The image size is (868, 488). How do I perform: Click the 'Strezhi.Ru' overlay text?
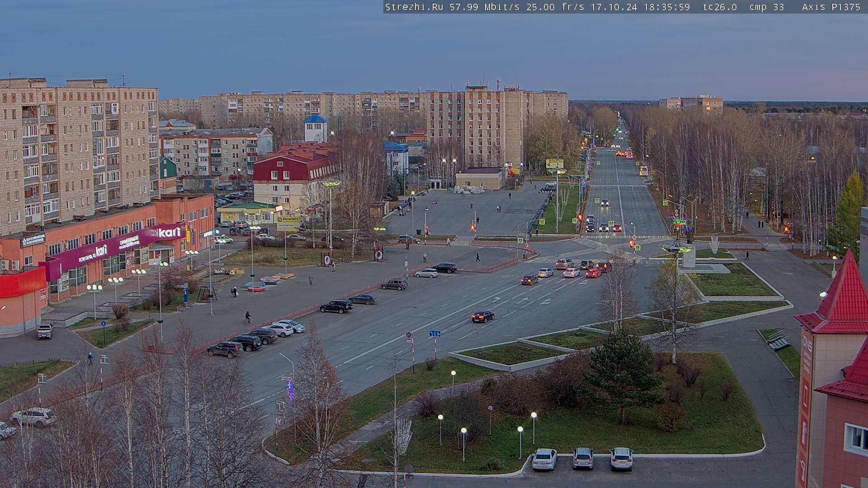pyautogui.click(x=414, y=7)
